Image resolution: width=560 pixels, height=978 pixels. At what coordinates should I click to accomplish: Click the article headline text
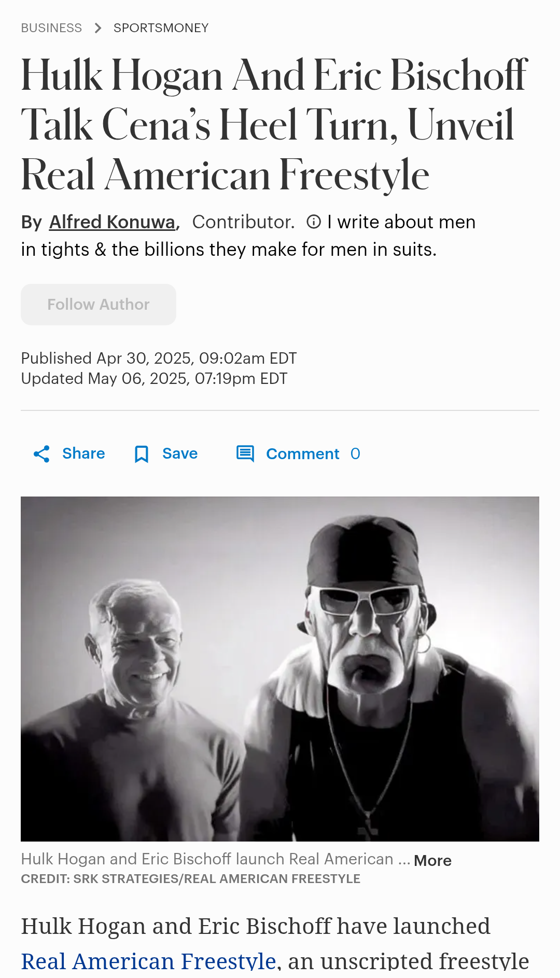[x=275, y=125]
